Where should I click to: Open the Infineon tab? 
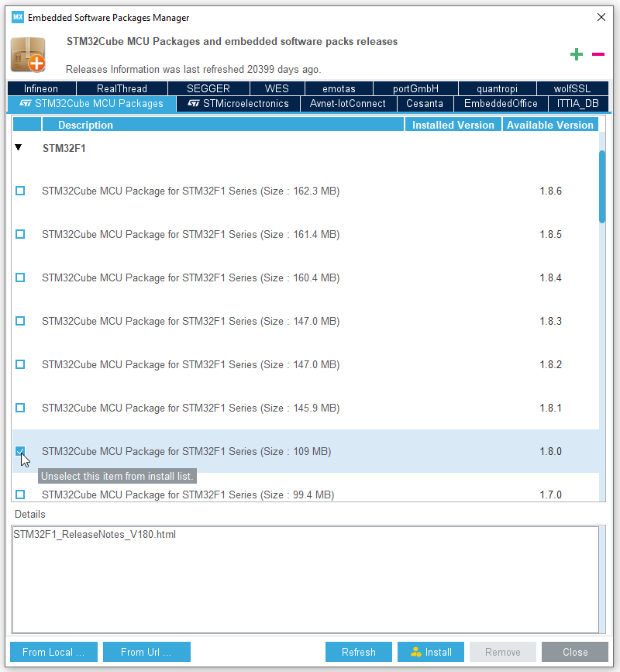coord(42,88)
